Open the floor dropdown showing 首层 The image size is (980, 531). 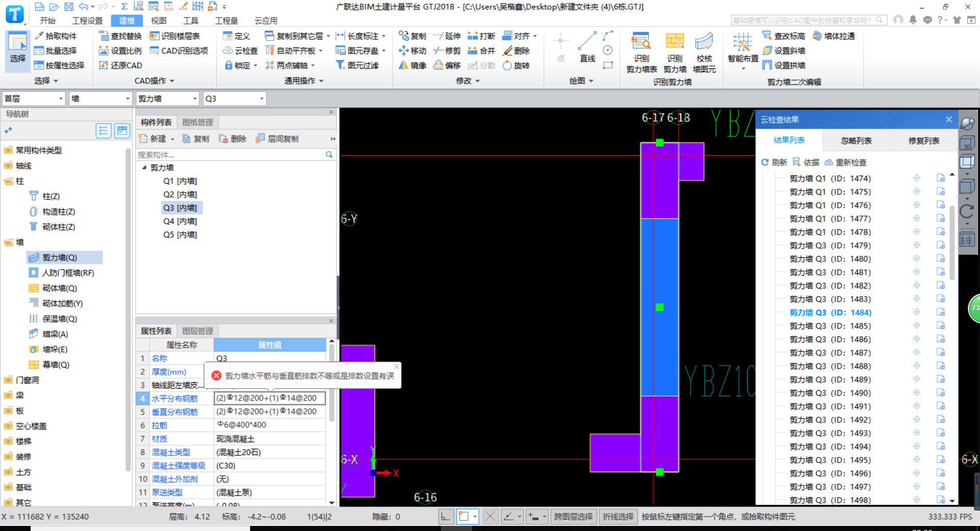tap(34, 99)
